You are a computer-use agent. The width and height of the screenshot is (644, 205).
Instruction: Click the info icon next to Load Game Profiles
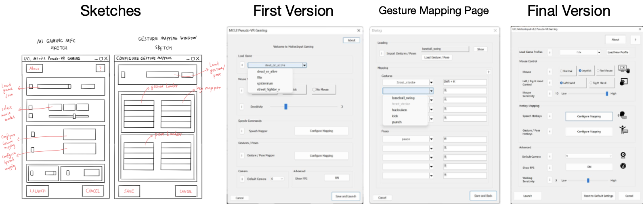tap(550, 52)
